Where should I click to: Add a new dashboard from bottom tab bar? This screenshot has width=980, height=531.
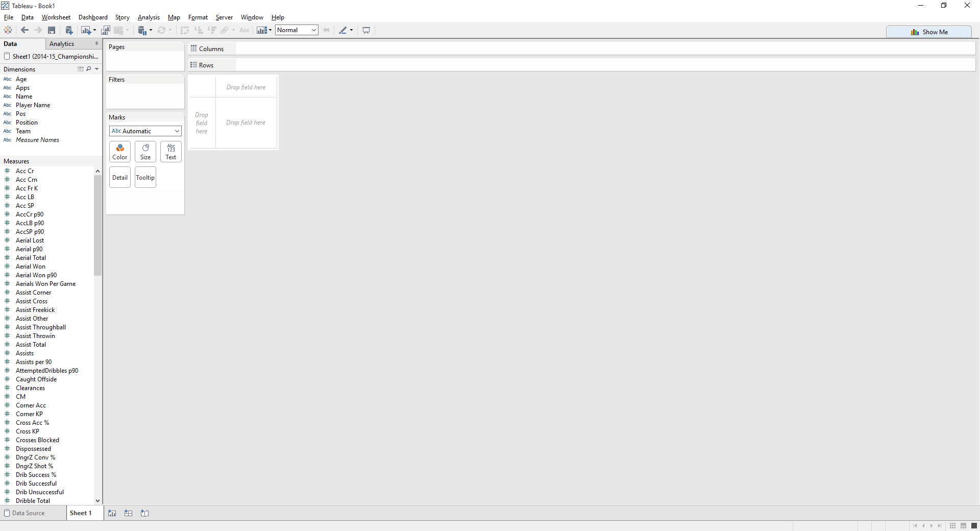[129, 513]
